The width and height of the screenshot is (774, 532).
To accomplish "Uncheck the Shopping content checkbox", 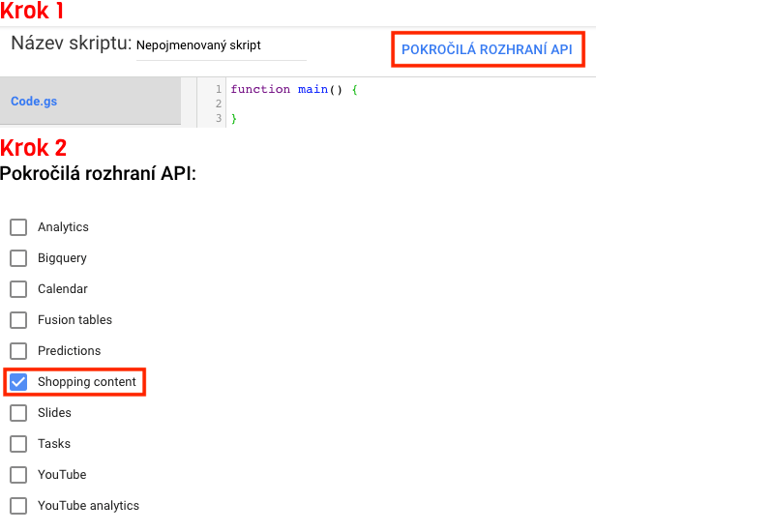I will 18,382.
